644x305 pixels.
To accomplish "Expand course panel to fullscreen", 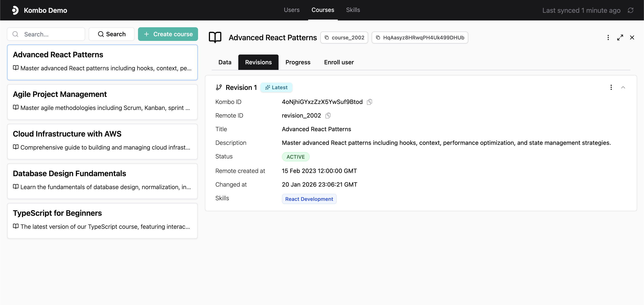I will (x=620, y=37).
